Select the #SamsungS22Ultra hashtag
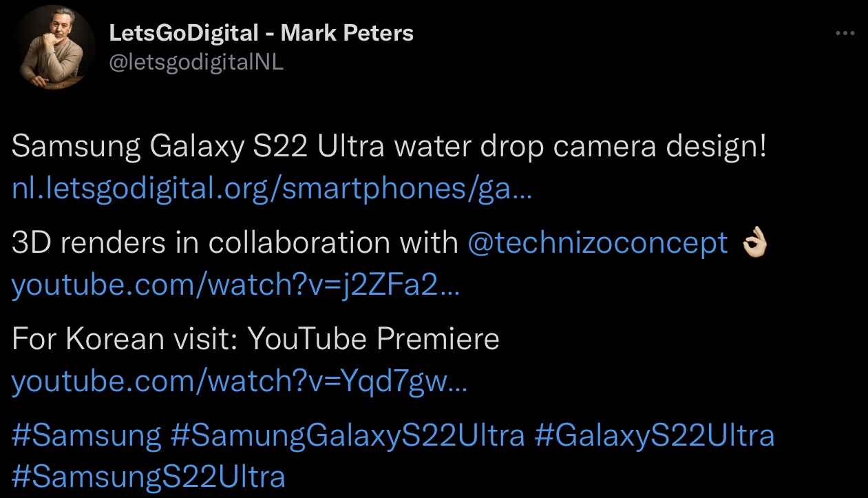 (x=149, y=477)
